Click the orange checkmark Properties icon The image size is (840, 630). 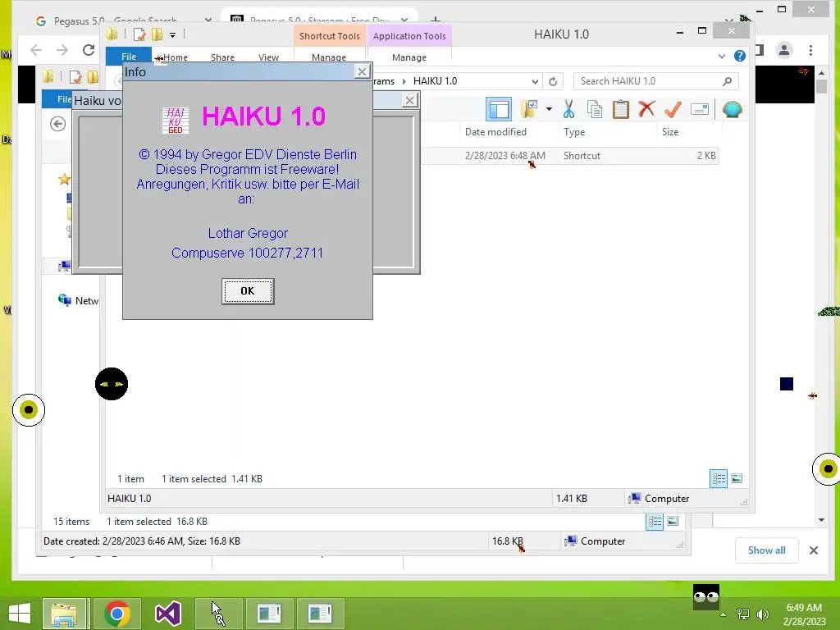(x=673, y=109)
